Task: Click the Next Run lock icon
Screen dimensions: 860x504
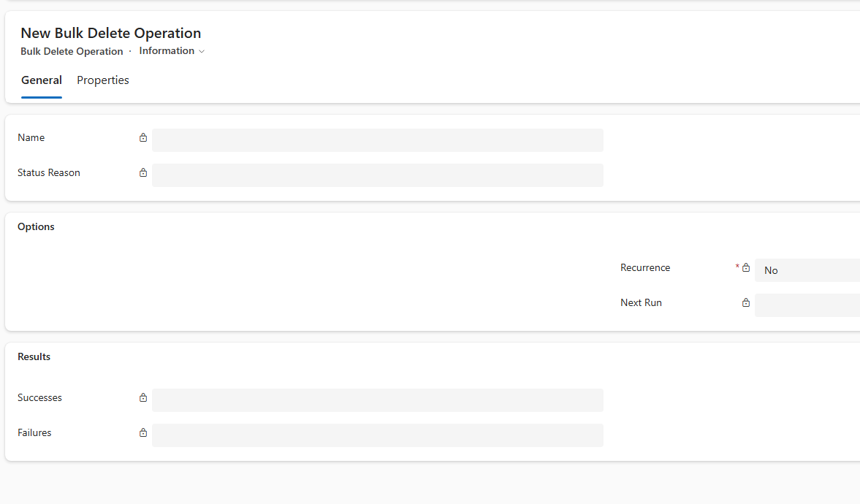Action: coord(746,303)
